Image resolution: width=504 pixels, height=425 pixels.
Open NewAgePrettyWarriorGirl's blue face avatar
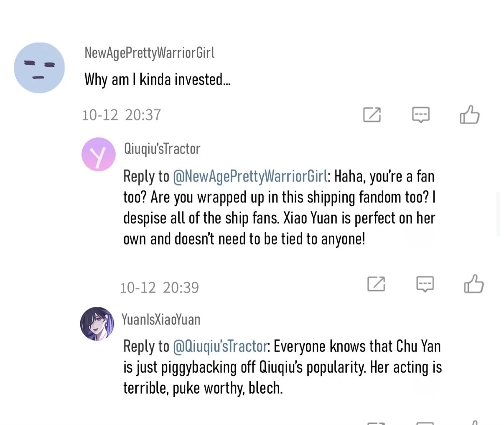pyautogui.click(x=39, y=68)
